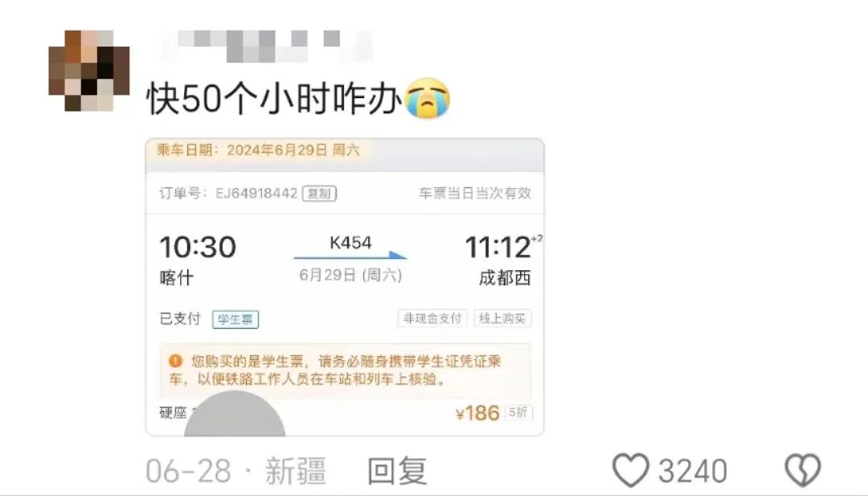Image resolution: width=868 pixels, height=496 pixels.
Task: Tap the crying face emoji in the comment
Action: (428, 99)
